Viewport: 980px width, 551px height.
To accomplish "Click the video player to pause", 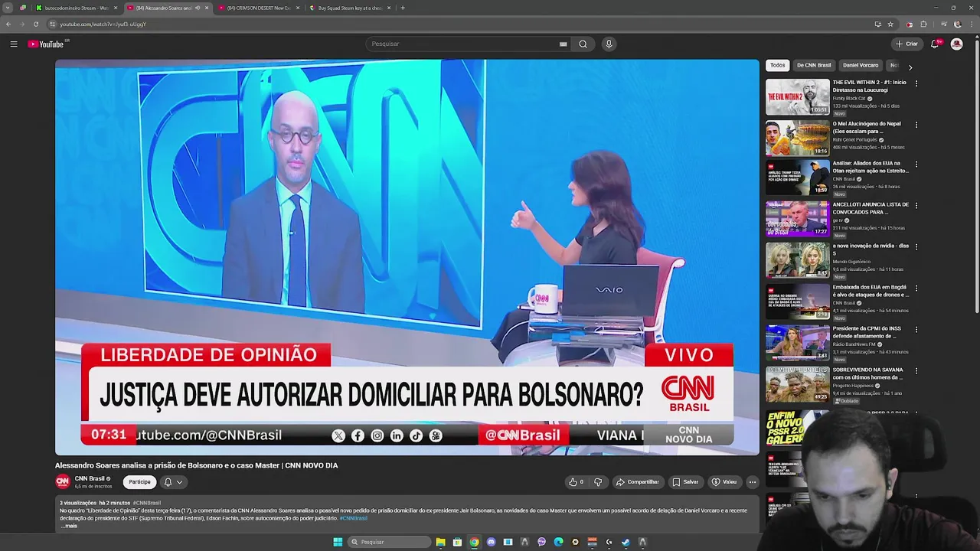I will click(407, 256).
